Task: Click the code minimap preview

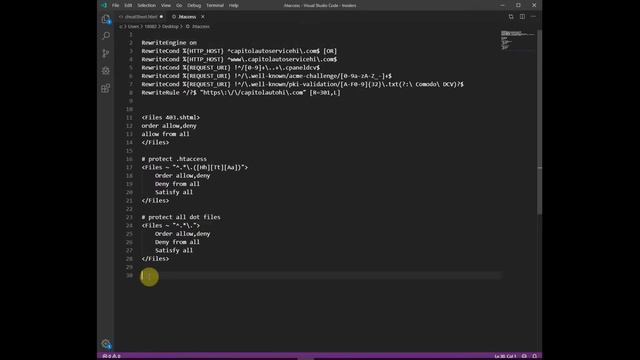Action: point(518,40)
